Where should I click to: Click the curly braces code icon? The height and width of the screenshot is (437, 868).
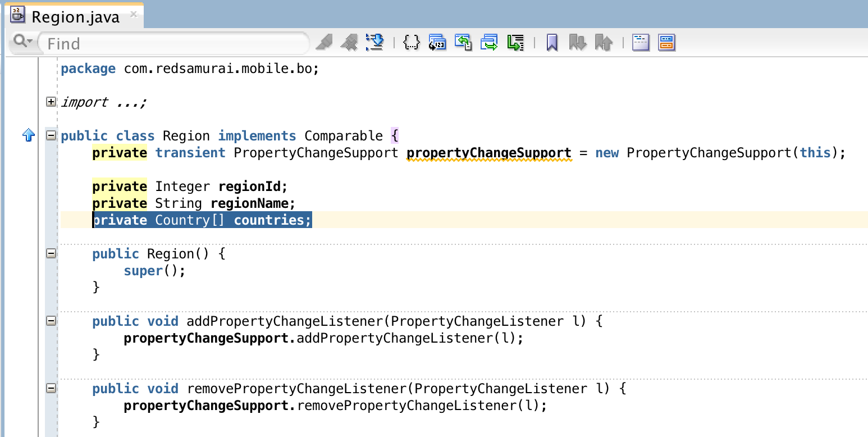(x=412, y=42)
